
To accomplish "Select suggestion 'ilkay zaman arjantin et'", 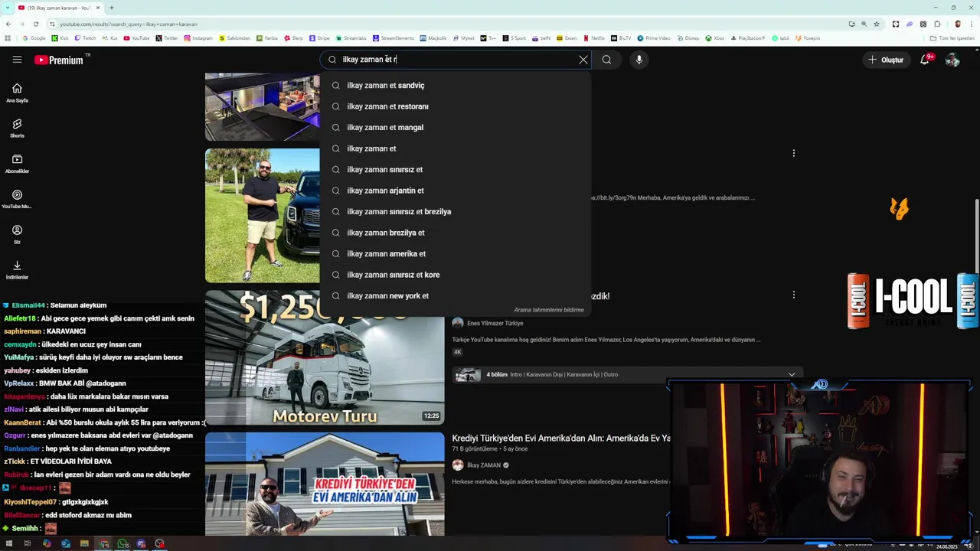I will [x=456, y=191].
